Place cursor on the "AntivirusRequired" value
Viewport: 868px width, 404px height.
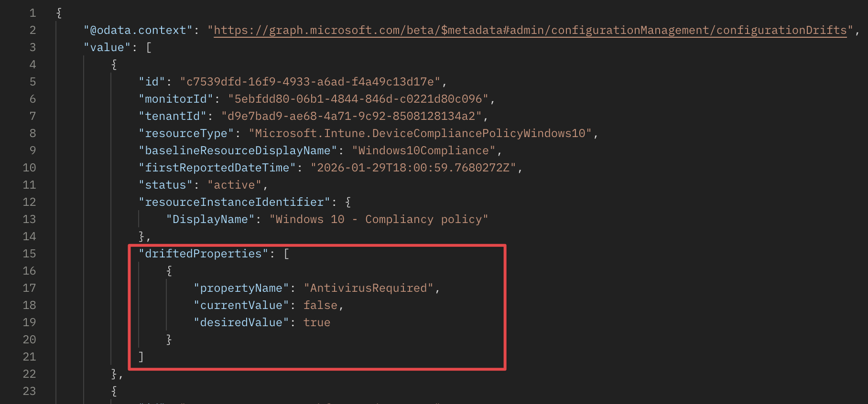point(368,288)
